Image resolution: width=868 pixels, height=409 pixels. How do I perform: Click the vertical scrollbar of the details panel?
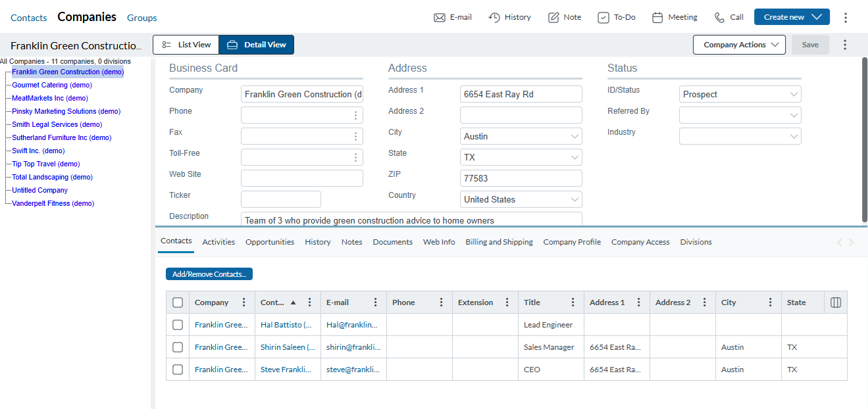pos(865,139)
